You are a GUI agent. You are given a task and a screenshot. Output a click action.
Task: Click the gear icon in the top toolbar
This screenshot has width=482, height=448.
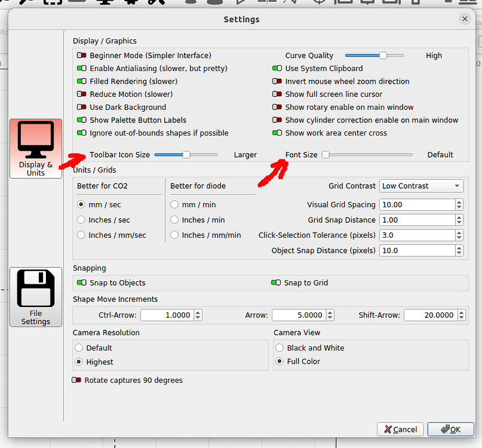[x=133, y=4]
